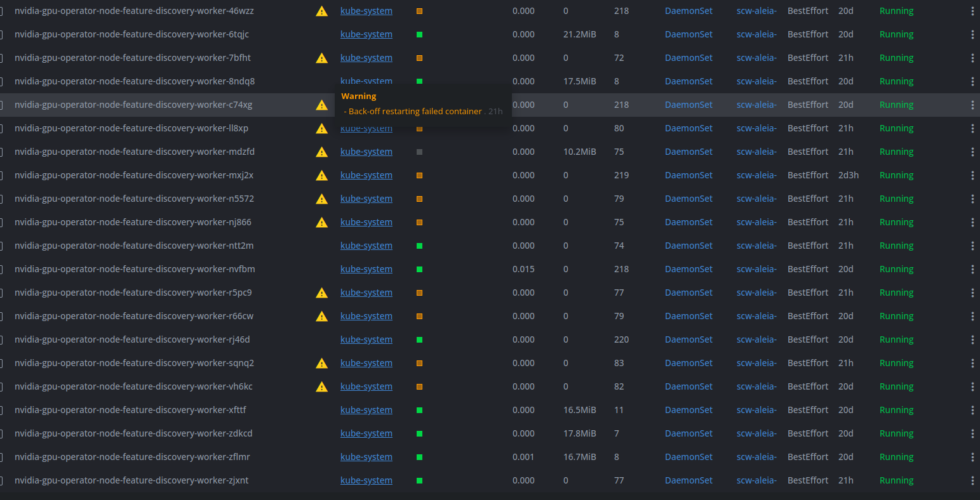The width and height of the screenshot is (980, 500).
Task: Click warning icon beside worker-vh6kc
Action: tap(322, 386)
